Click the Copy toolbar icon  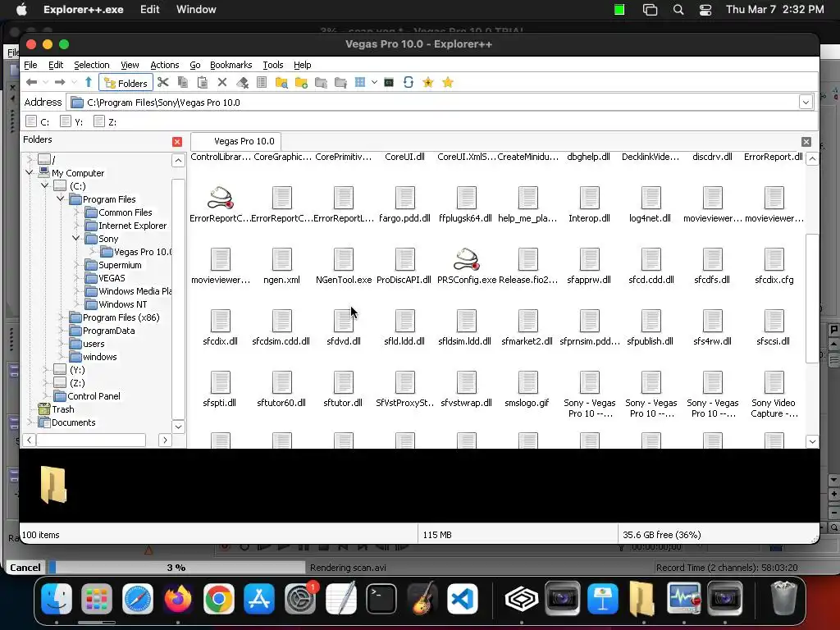point(183,83)
